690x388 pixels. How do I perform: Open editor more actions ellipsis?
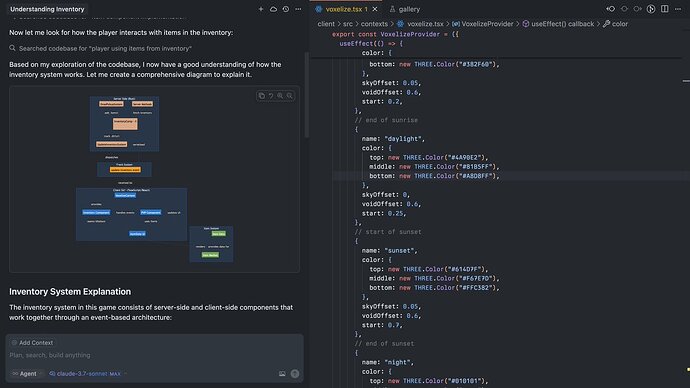coord(678,9)
